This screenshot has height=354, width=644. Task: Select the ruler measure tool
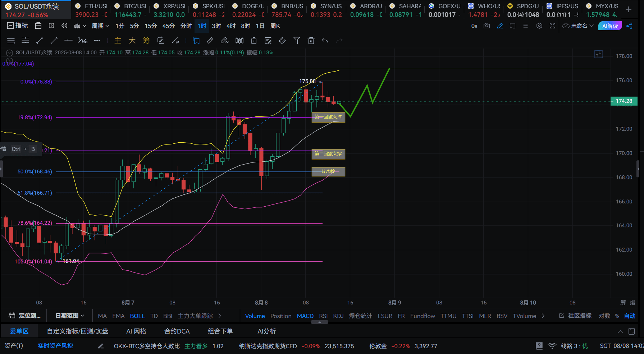pyautogui.click(x=210, y=41)
